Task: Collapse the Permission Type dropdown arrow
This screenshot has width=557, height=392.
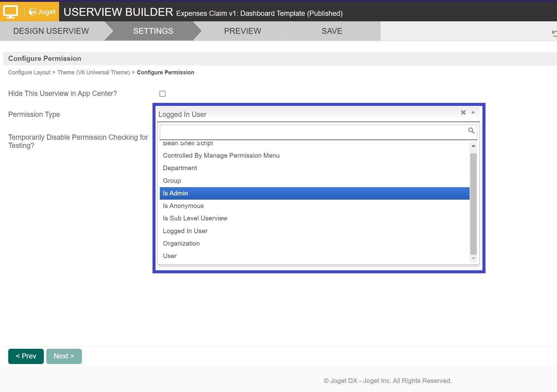Action: pyautogui.click(x=473, y=112)
